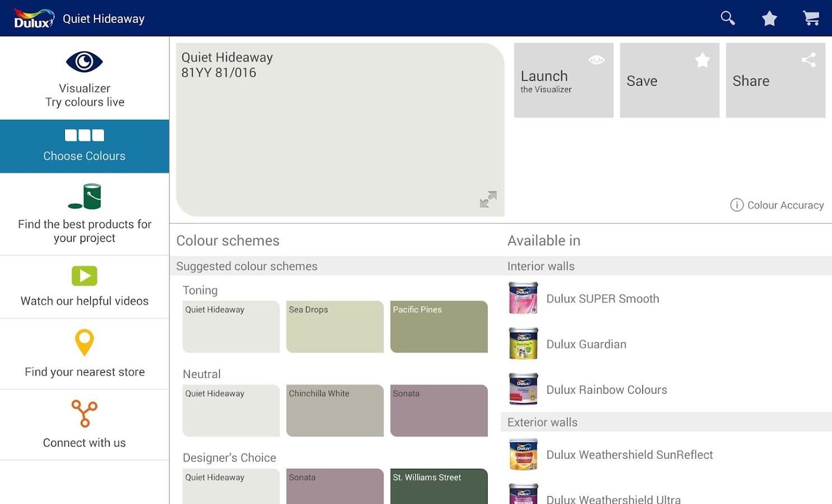Launch the Visualizer
Viewport: 832px width, 504px height.
(563, 80)
